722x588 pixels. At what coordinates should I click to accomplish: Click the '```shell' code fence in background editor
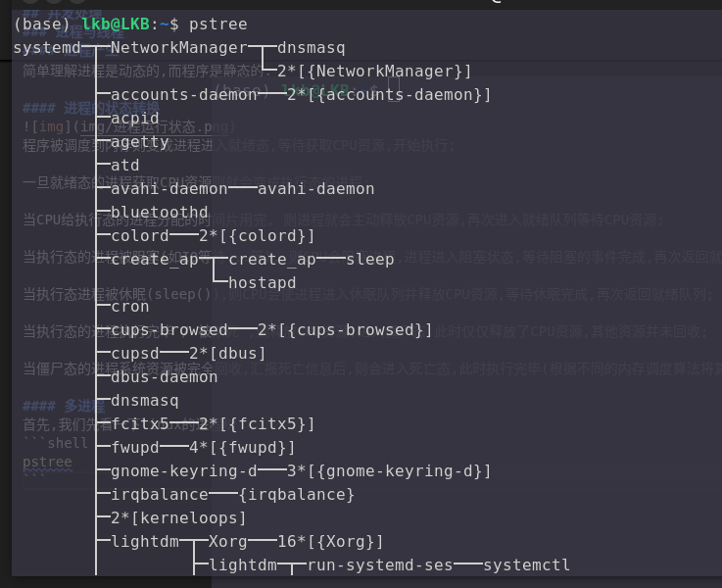point(55,443)
